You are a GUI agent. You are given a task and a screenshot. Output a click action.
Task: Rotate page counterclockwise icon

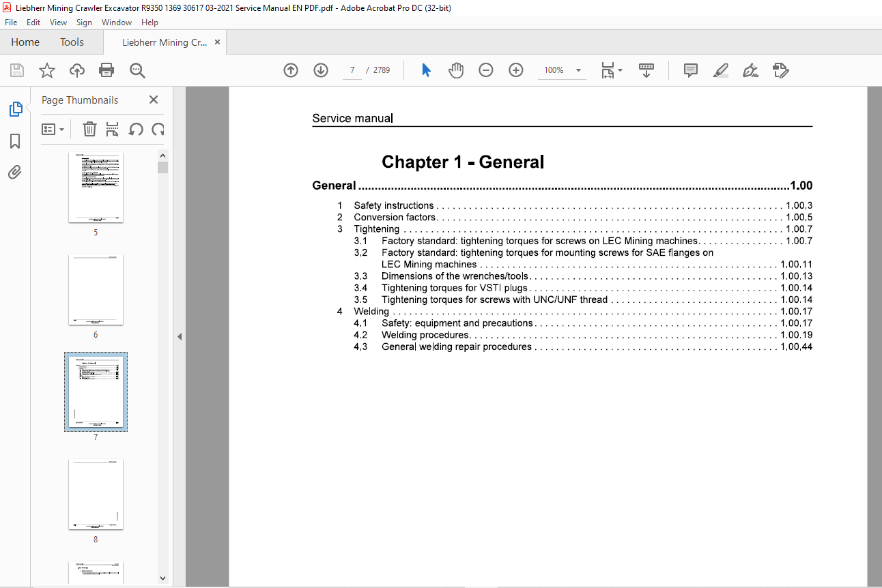pyautogui.click(x=136, y=129)
